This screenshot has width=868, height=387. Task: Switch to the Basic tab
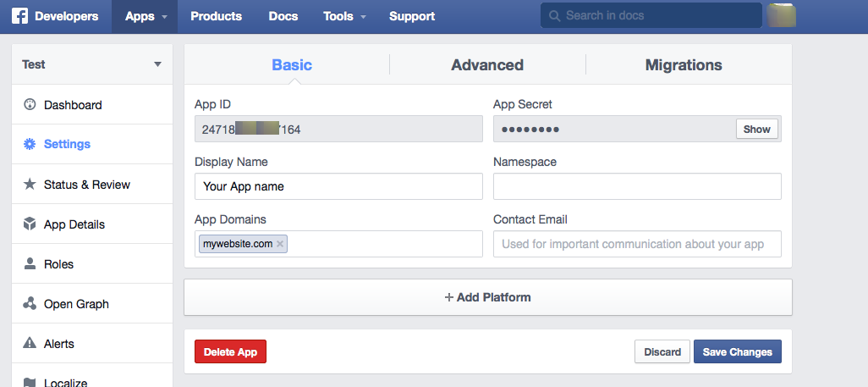click(292, 65)
